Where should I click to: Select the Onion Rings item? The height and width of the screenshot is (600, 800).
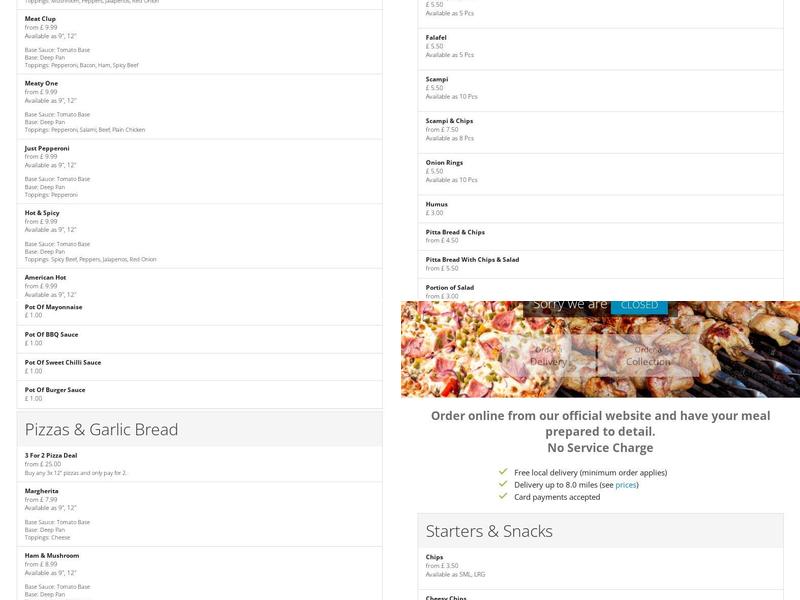[444, 162]
